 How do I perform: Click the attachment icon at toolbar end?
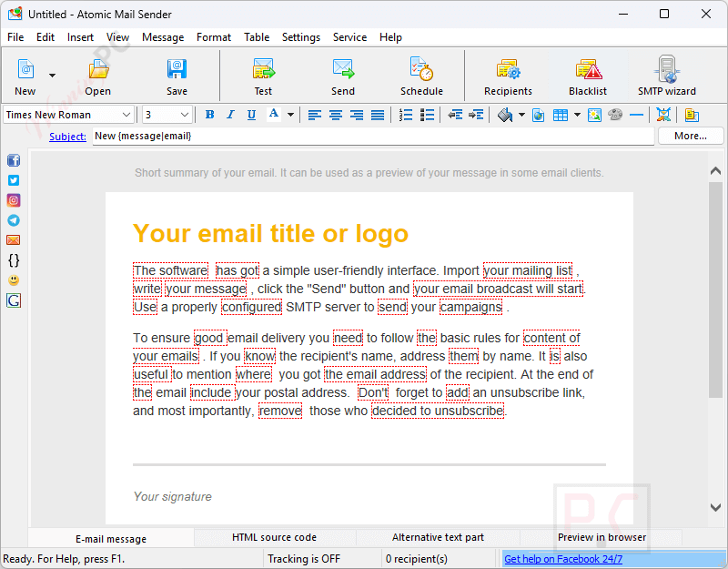pyautogui.click(x=692, y=115)
